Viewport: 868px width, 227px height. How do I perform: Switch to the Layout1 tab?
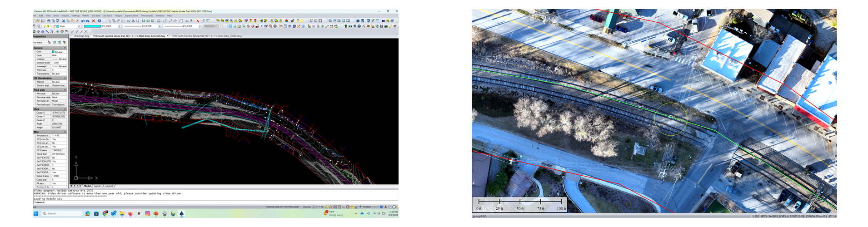point(98,186)
